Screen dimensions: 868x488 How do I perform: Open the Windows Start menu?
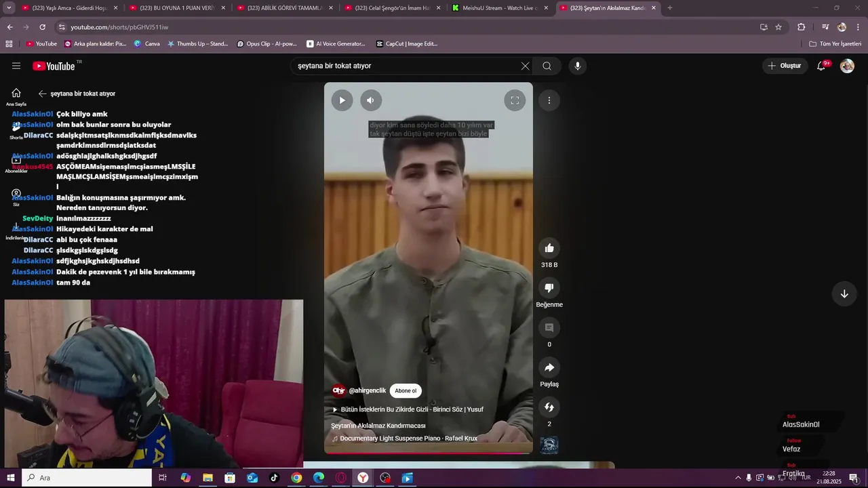click(10, 478)
